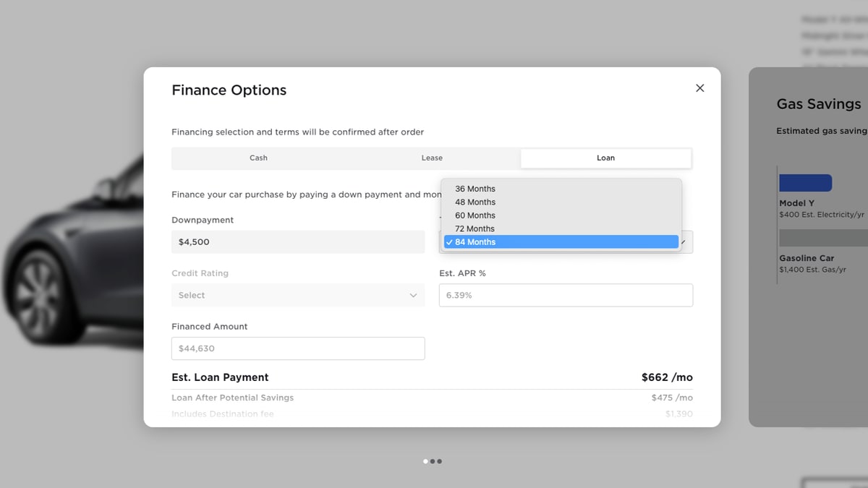Open the Credit Rating Select dropdown

[298, 295]
